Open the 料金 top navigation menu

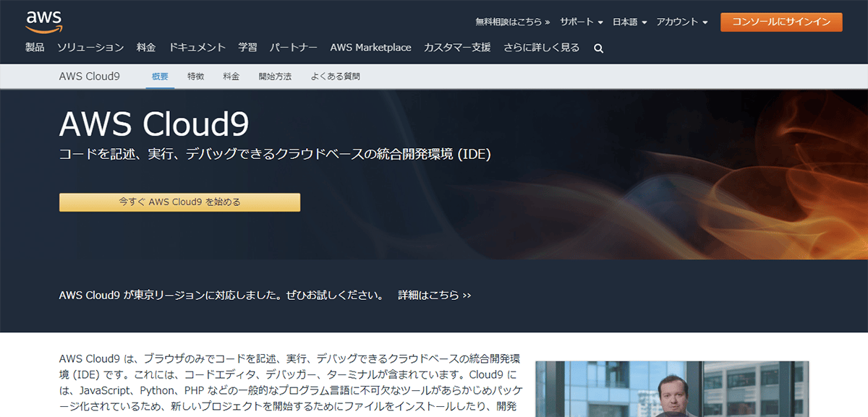(146, 48)
